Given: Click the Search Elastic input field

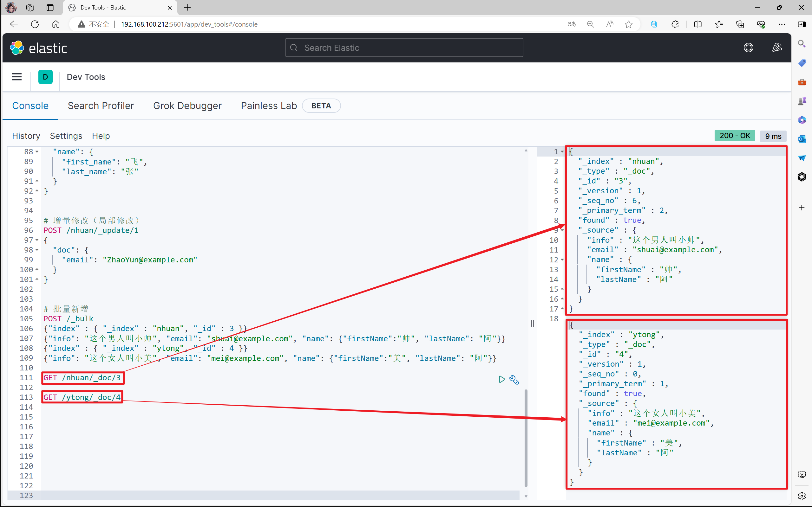Looking at the screenshot, I should click(404, 48).
